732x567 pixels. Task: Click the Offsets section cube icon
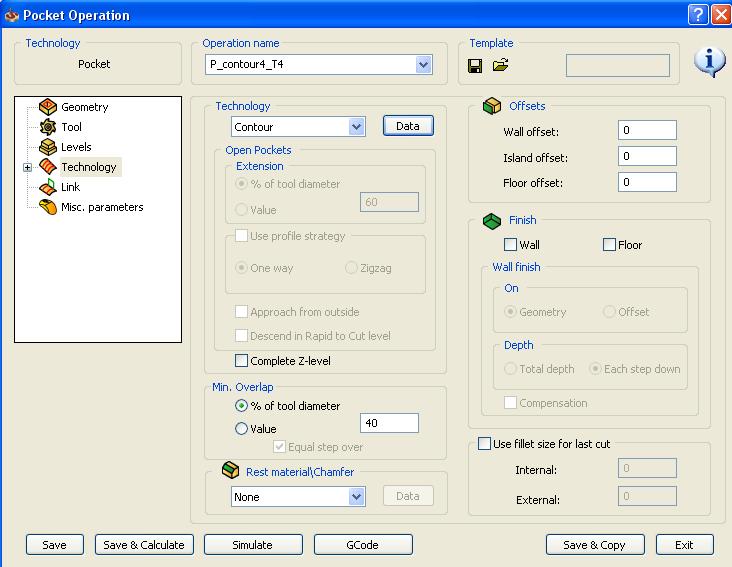pos(492,106)
